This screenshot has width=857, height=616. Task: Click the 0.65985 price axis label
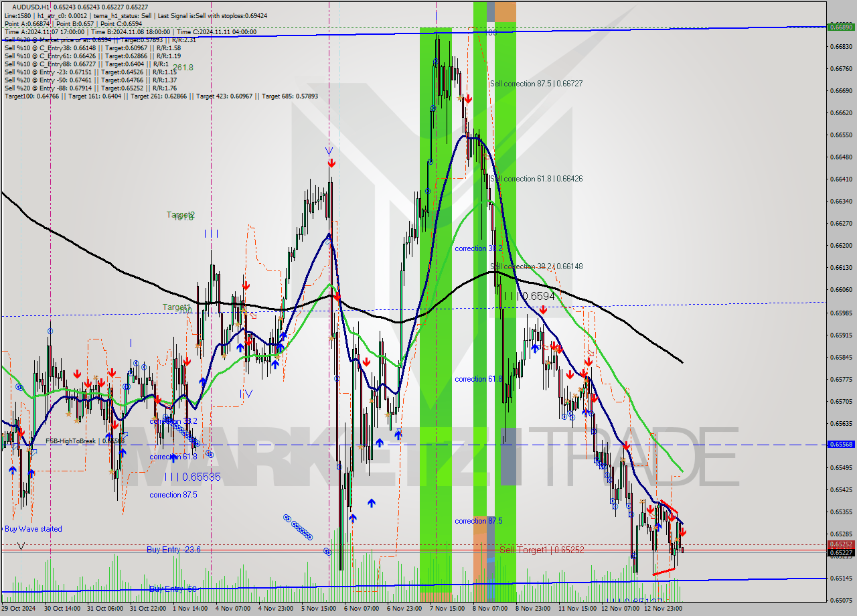click(842, 313)
